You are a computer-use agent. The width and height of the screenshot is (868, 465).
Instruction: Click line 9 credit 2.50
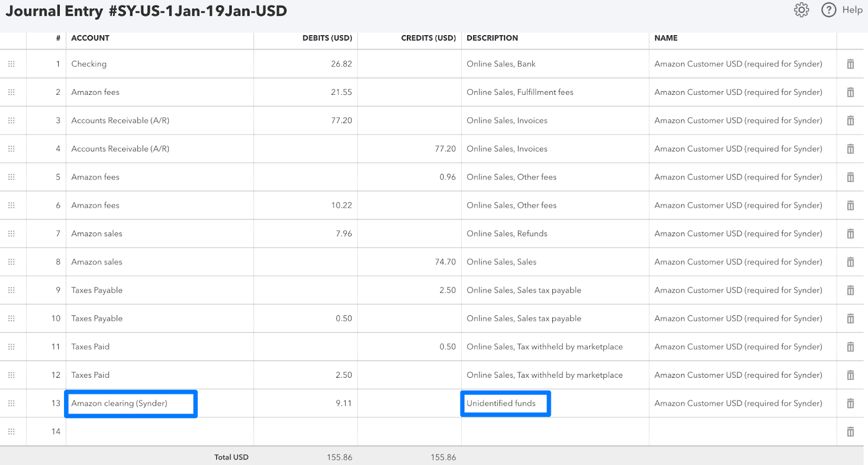(x=448, y=290)
